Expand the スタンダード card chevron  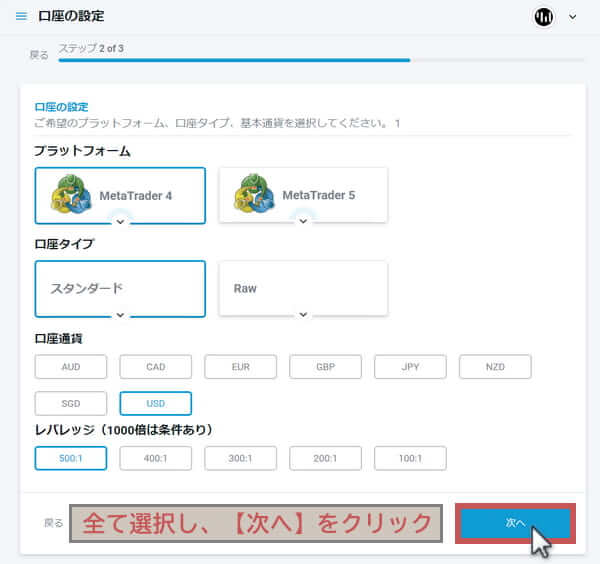tap(120, 315)
